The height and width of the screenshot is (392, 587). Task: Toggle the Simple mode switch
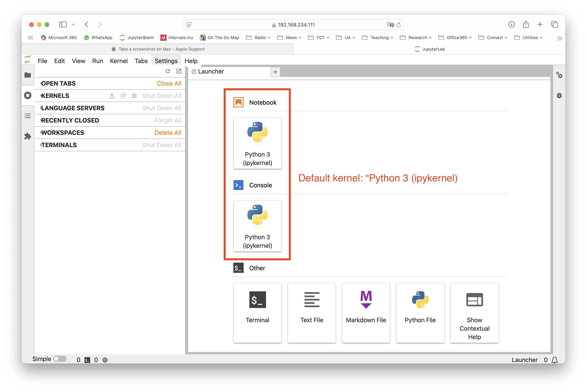tap(60, 359)
